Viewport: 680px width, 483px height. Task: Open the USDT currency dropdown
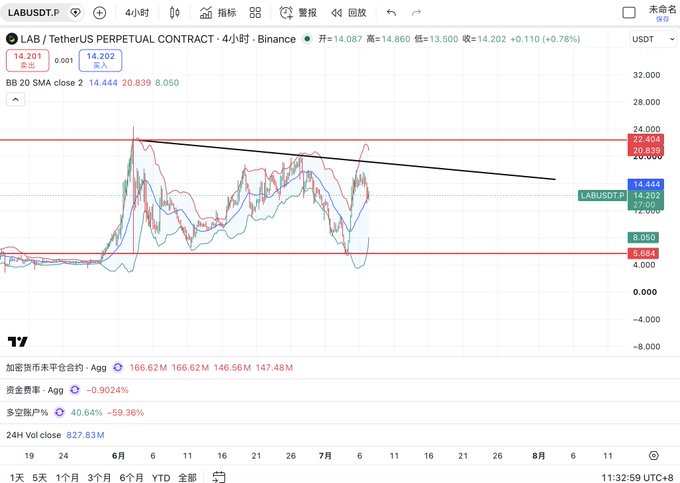[653, 39]
